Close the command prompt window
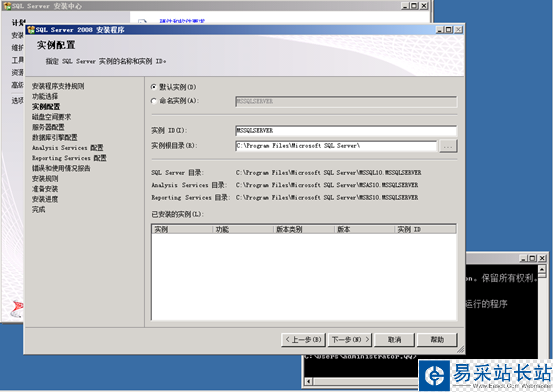553x392 pixels. pyautogui.click(x=542, y=258)
